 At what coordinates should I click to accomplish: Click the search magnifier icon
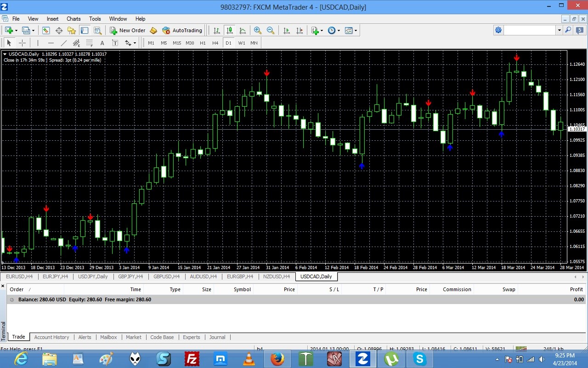tap(568, 30)
